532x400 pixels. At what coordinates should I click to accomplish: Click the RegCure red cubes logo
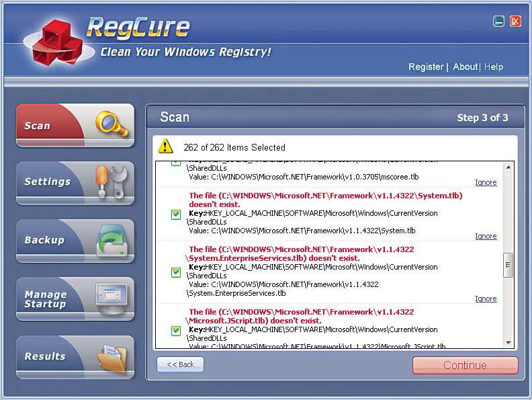tap(57, 43)
